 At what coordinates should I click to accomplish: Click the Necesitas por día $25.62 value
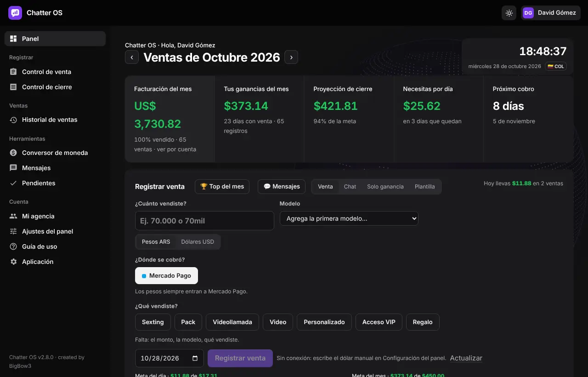tap(422, 106)
